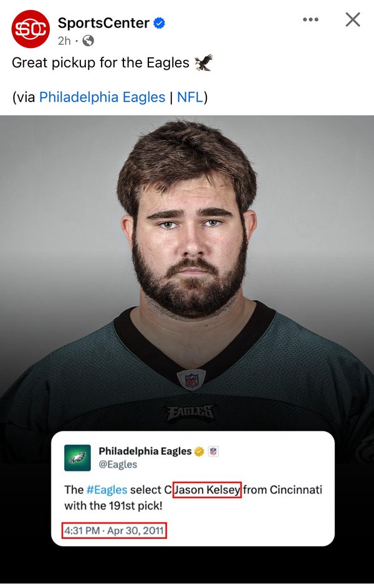Click the Eagles logo avatar in the tweet
Image resolution: width=374 pixels, height=588 pixels.
77,457
